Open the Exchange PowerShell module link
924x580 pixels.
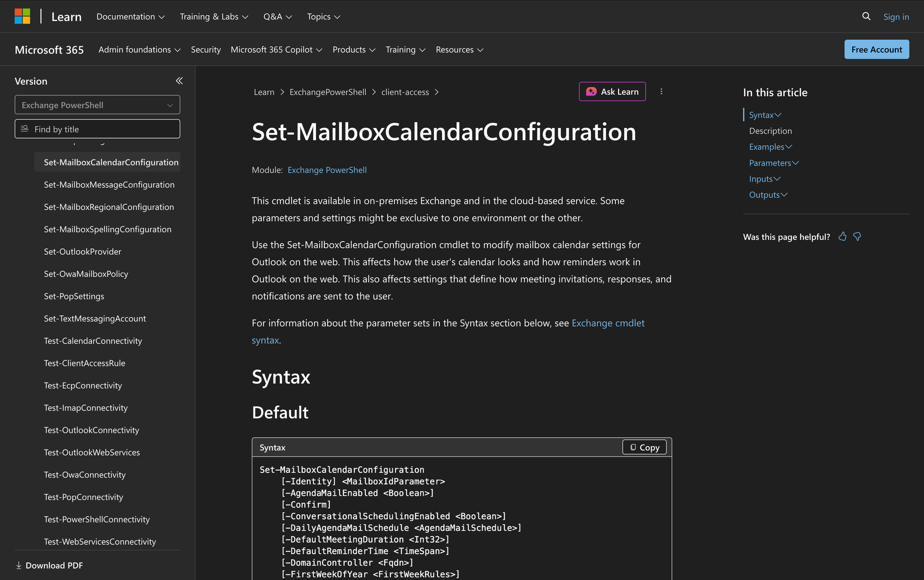coord(327,170)
